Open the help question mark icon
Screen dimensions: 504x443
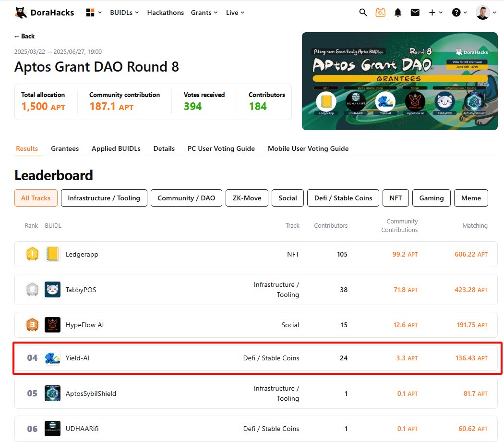[x=456, y=12]
